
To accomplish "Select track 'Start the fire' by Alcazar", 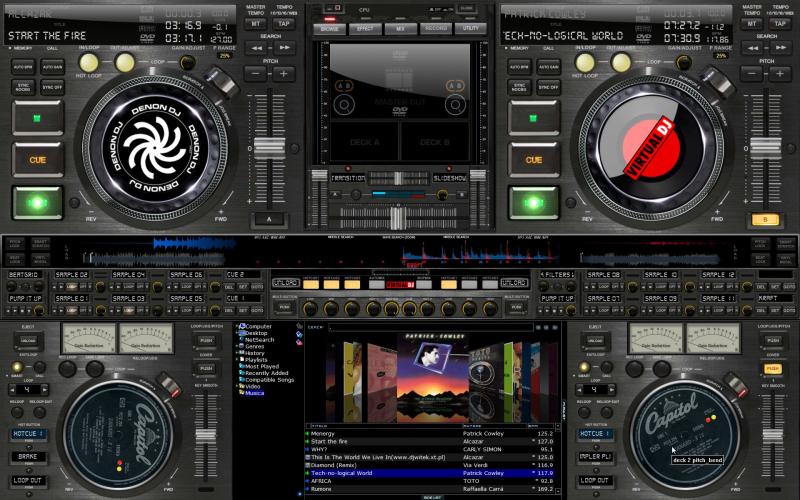I will 431,441.
